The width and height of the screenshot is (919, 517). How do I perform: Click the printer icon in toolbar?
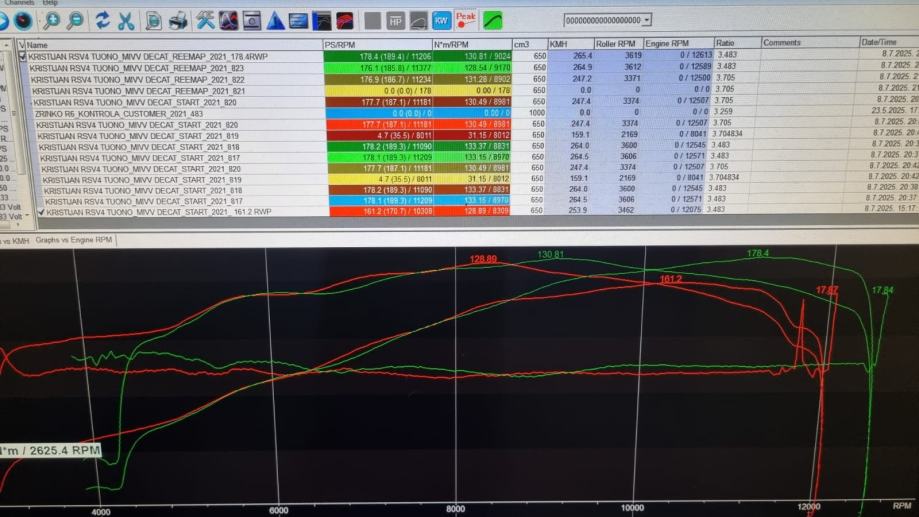tap(177, 20)
